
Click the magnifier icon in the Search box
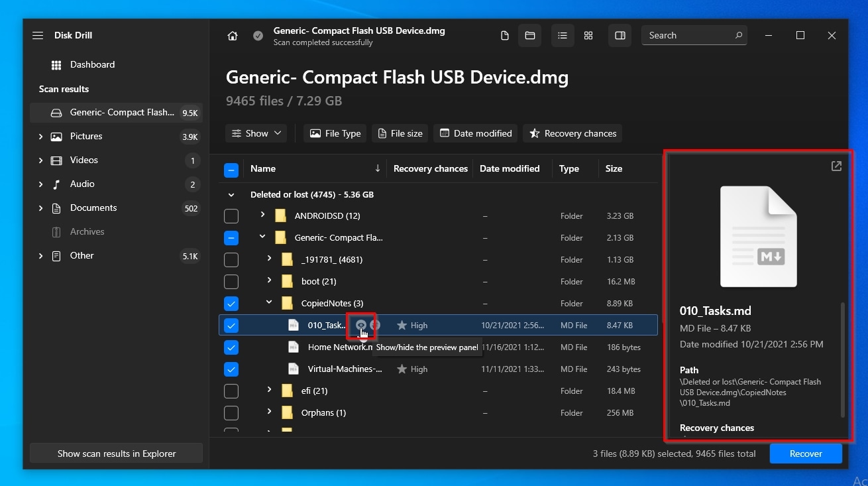[x=739, y=35]
